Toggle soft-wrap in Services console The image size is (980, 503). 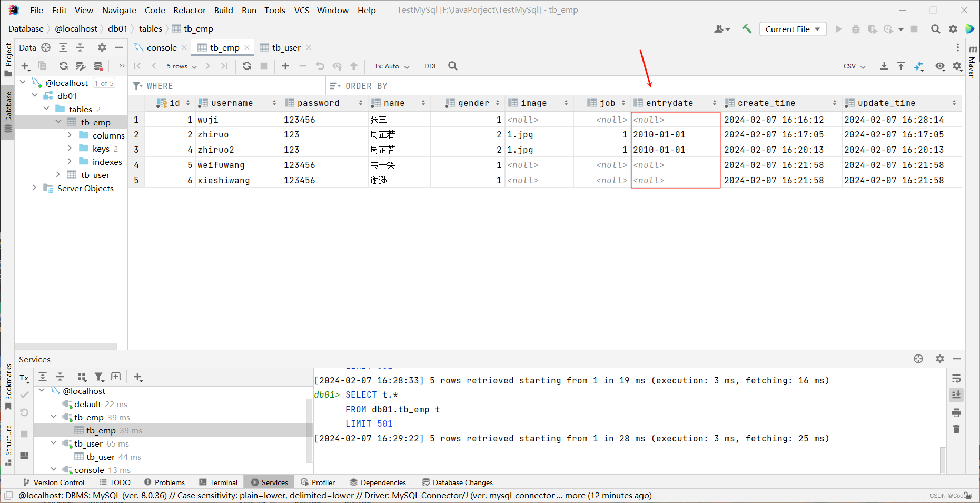pyautogui.click(x=956, y=378)
